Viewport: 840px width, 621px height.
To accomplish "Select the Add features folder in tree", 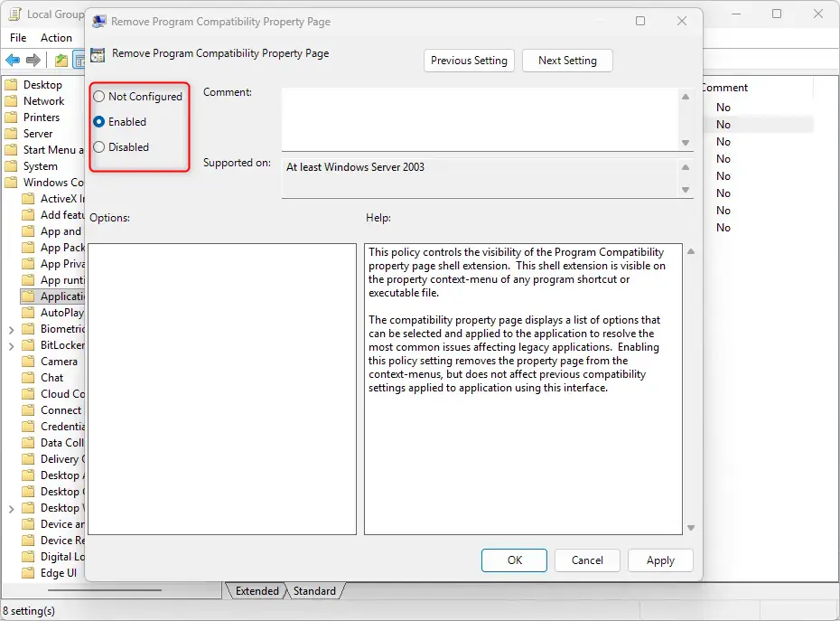I will (x=53, y=214).
